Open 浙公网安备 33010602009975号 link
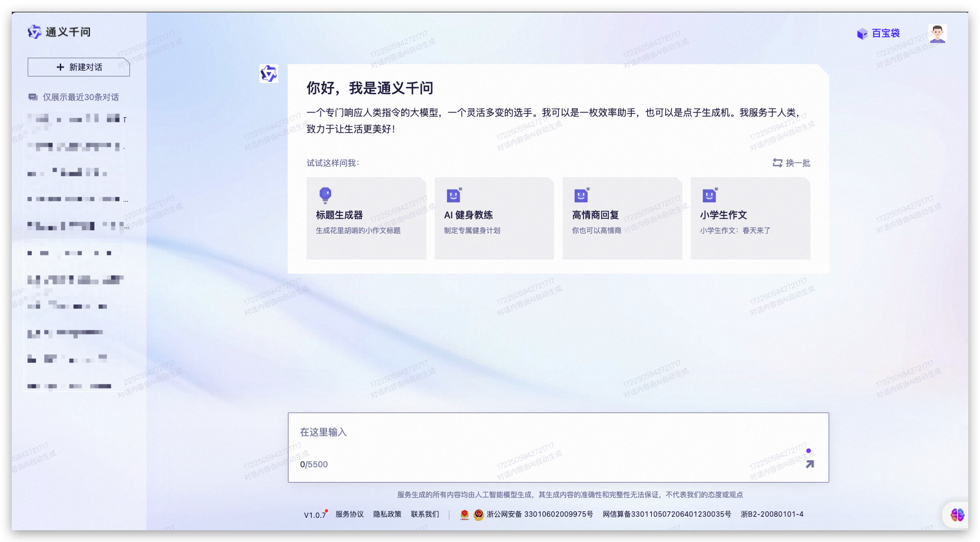 pyautogui.click(x=539, y=514)
